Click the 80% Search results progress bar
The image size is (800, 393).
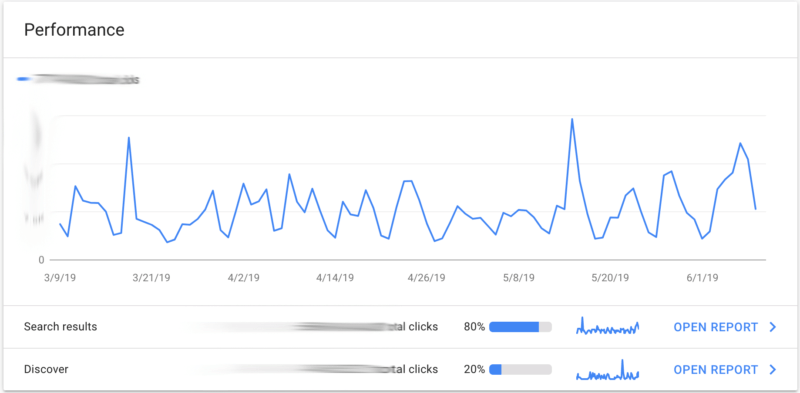tap(520, 327)
